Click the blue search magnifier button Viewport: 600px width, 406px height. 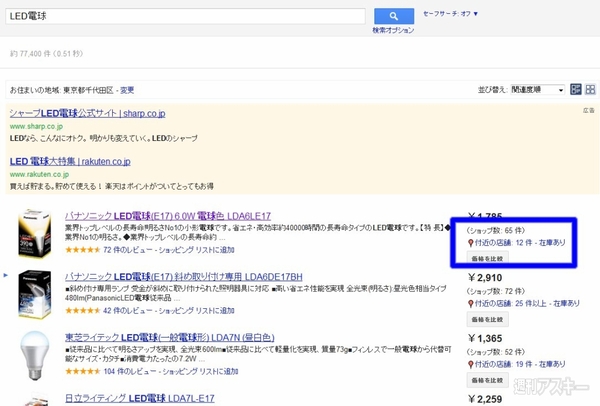point(394,16)
